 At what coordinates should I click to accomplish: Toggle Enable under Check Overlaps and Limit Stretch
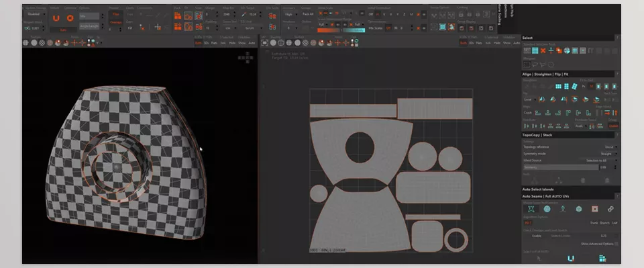coord(537,236)
